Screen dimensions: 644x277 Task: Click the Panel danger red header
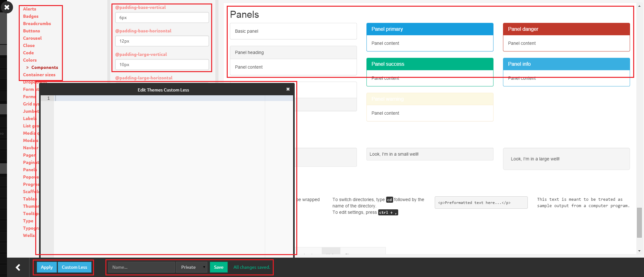click(566, 29)
